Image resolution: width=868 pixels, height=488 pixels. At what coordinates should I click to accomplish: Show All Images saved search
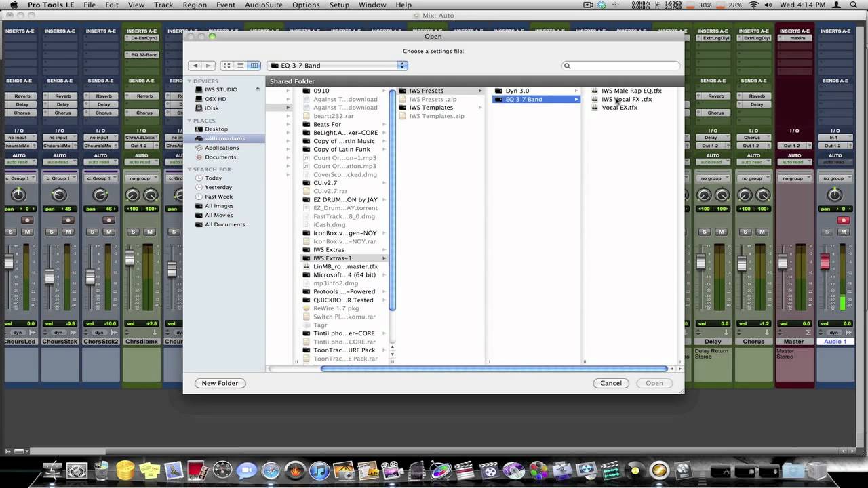coord(219,205)
